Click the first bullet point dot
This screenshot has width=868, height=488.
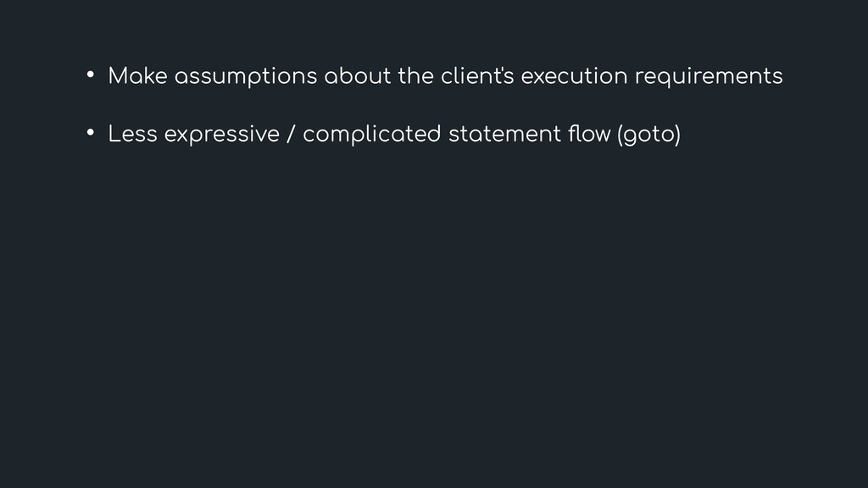pos(88,75)
